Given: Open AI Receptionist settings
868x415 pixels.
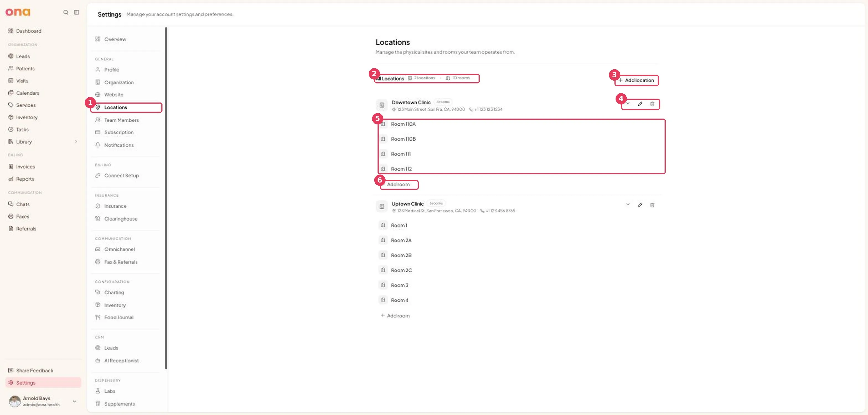Looking at the screenshot, I should (126, 360).
